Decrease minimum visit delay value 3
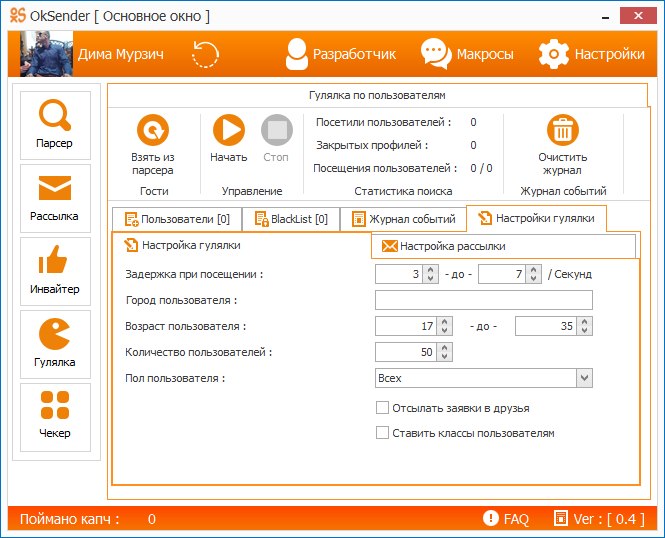 coord(430,278)
